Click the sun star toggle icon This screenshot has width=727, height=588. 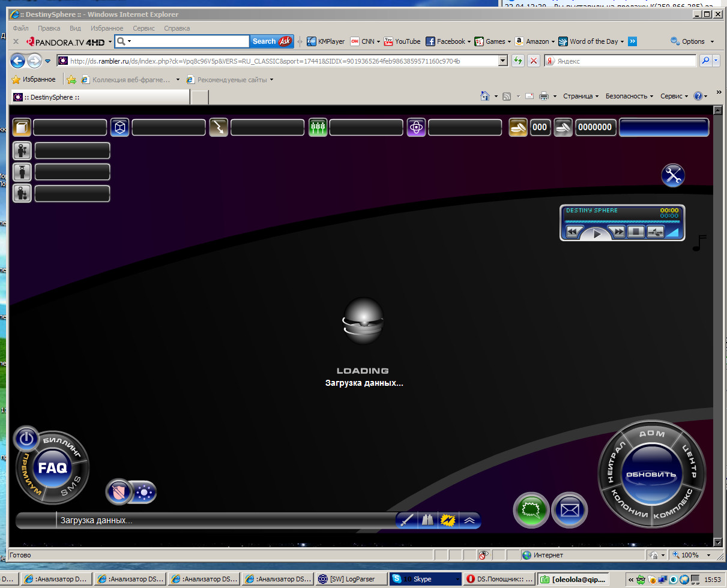point(144,493)
